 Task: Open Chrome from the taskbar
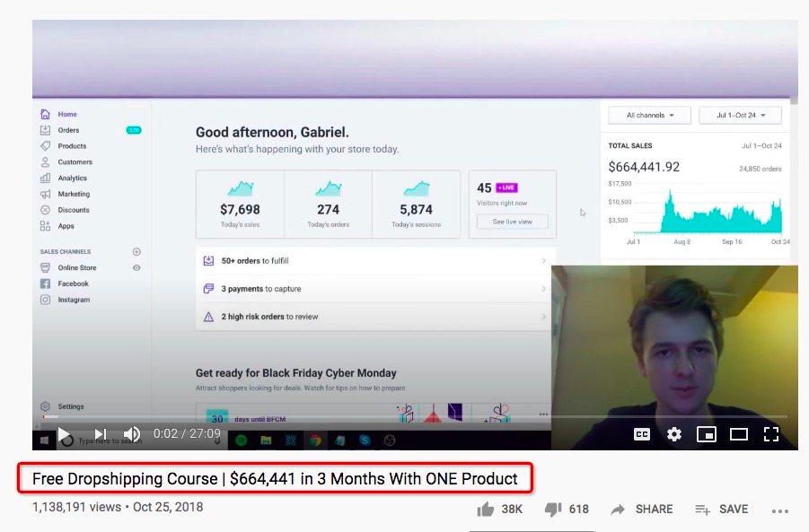click(316, 440)
